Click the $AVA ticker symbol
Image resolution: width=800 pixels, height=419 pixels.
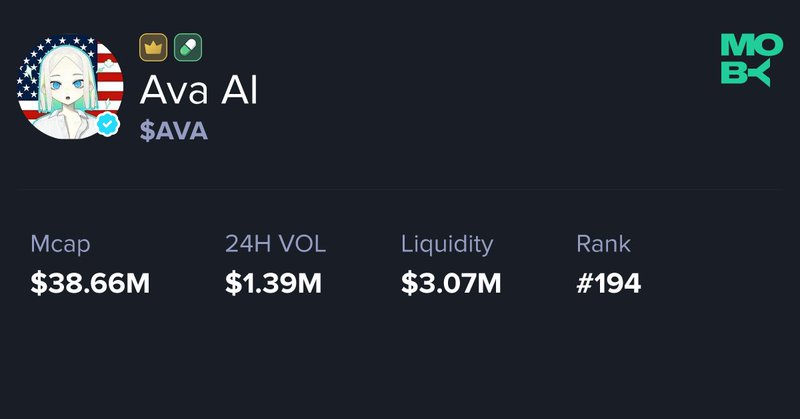(174, 131)
